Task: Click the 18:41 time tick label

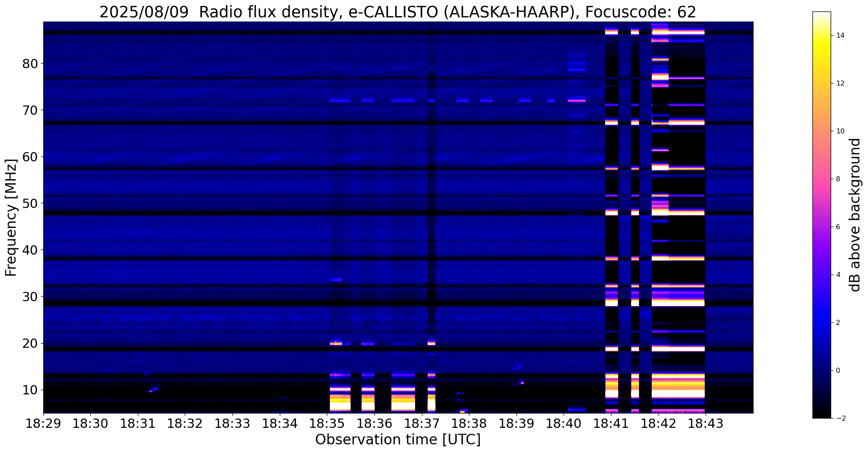Action: pyautogui.click(x=611, y=424)
